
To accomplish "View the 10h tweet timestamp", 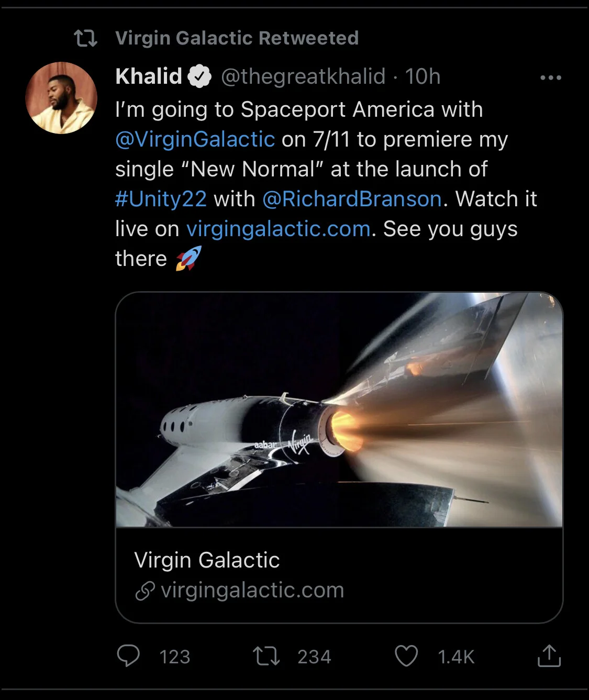I will pyautogui.click(x=423, y=76).
